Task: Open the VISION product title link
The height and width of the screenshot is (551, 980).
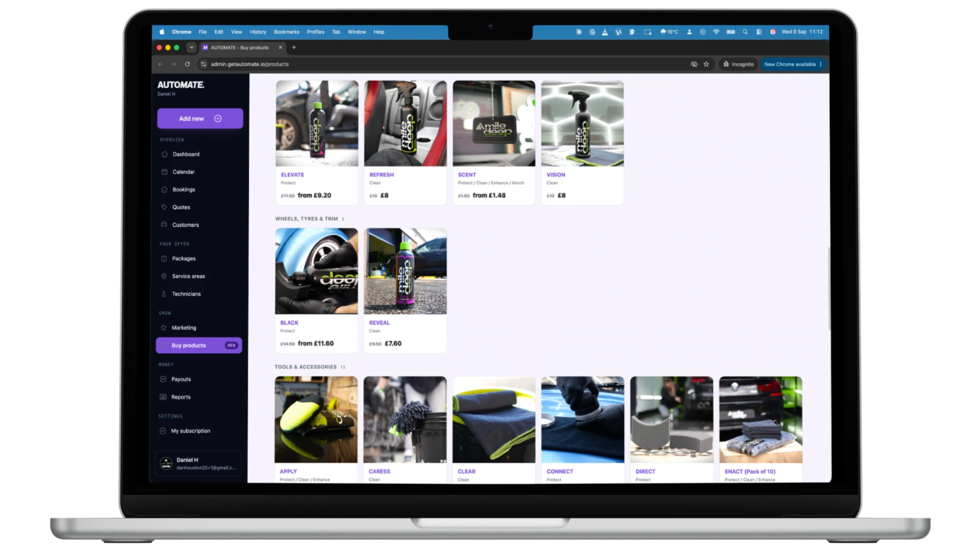Action: (x=556, y=174)
